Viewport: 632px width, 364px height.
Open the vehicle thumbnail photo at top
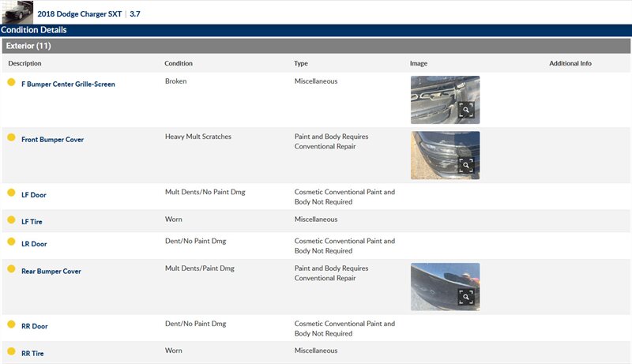click(17, 11)
